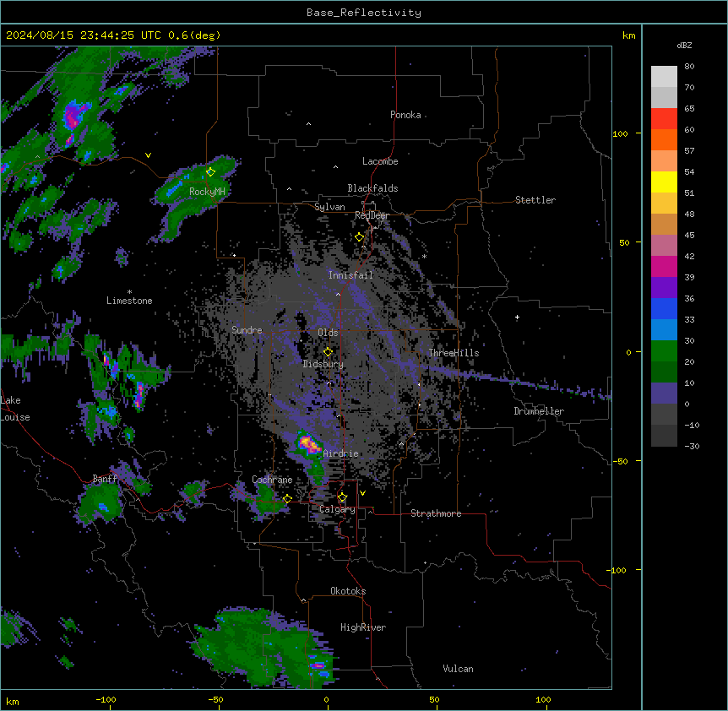Click the Airdrie label
Image resolution: width=728 pixels, height=711 pixels.
pyautogui.click(x=341, y=453)
